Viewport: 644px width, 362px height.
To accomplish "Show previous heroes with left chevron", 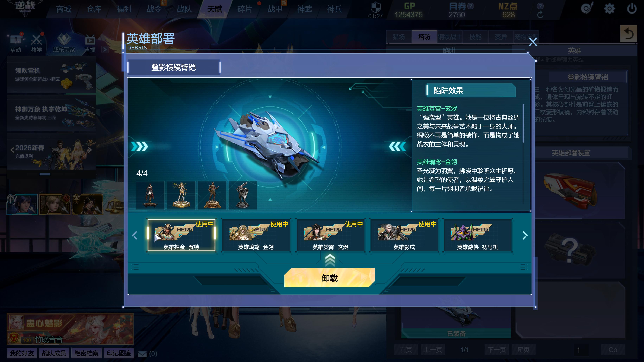I will coord(135,235).
